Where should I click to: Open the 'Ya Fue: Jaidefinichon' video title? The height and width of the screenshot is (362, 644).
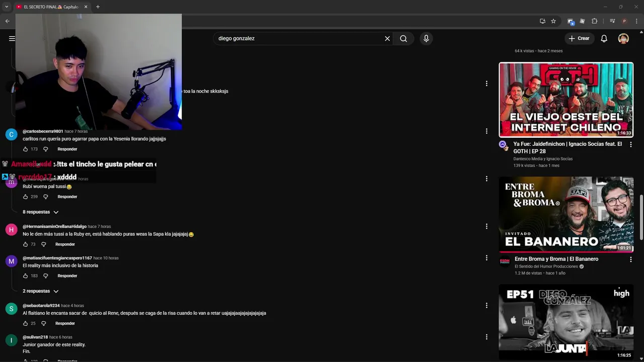point(568,147)
